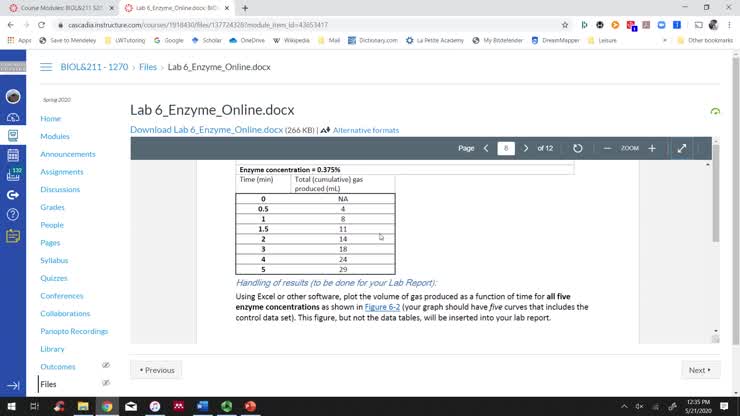Viewport: 740px width, 416px height.
Task: Toggle visibility eye icon beside Outcomes
Action: click(x=106, y=366)
